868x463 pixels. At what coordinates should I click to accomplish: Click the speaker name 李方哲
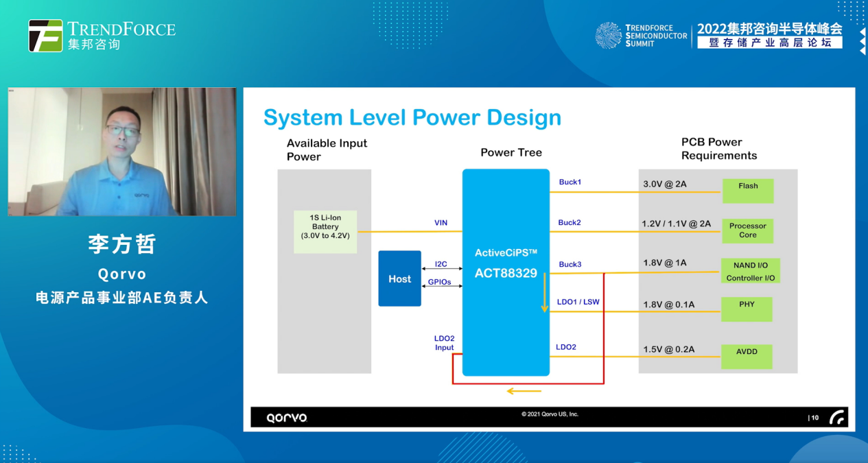tap(122, 245)
